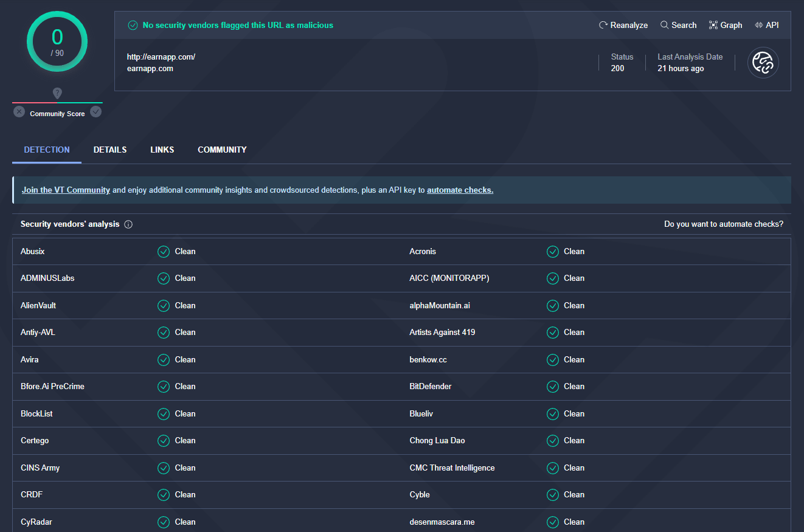
Task: Click the Clean check icon for Cyble
Action: pos(553,495)
